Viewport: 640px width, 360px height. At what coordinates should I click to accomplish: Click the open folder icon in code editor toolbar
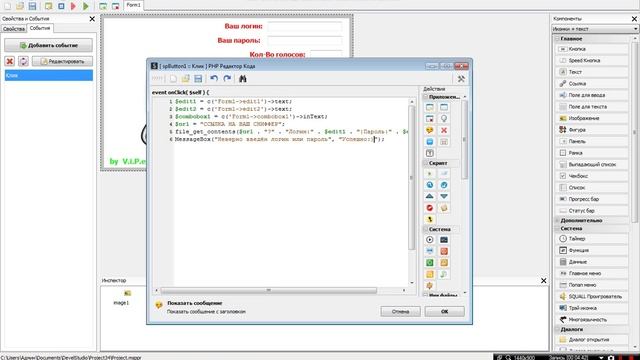(x=186, y=78)
